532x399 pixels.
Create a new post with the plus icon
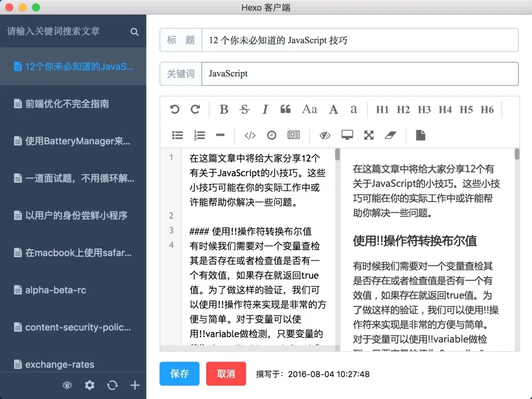(x=135, y=385)
